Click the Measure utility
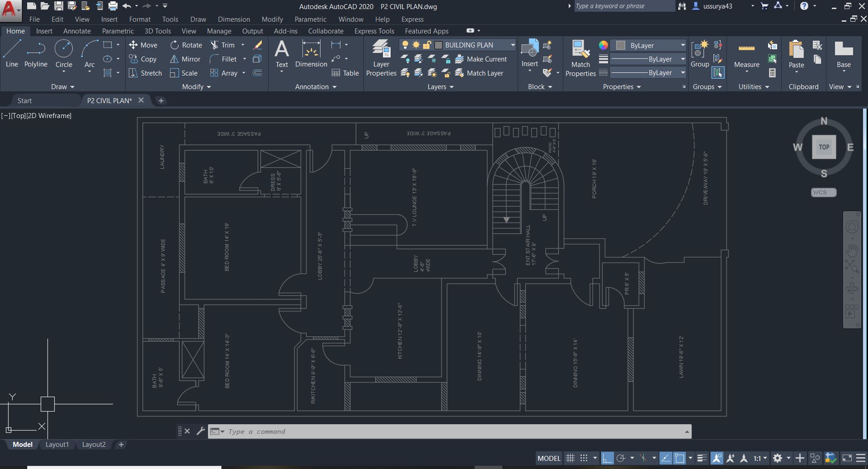The height and width of the screenshot is (469, 868). coord(746,54)
